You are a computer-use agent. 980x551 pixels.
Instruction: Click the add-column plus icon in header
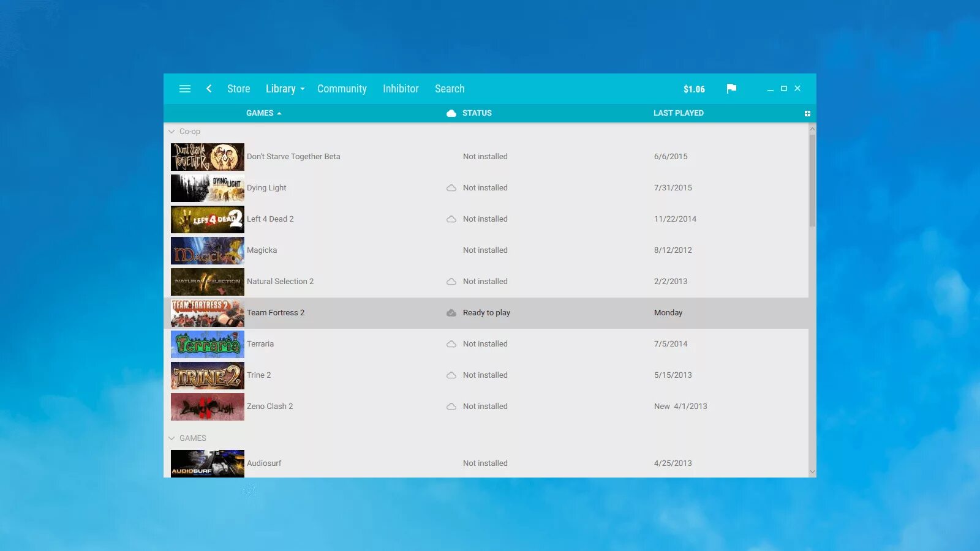pyautogui.click(x=807, y=113)
